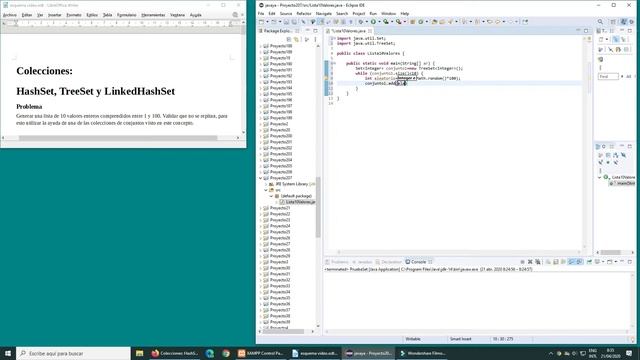The image size is (640, 360).
Task: Collapse the Proyecto207 tree node
Action: pyautogui.click(x=261, y=178)
